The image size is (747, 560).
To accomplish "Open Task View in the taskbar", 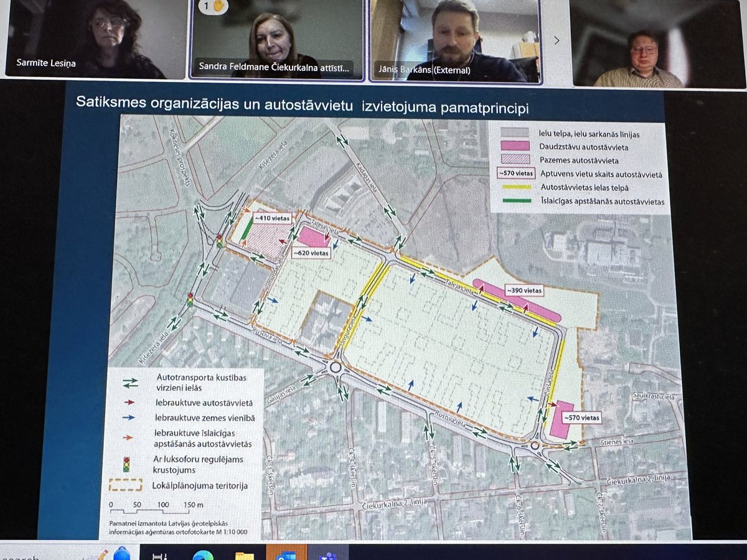I will coord(159,555).
